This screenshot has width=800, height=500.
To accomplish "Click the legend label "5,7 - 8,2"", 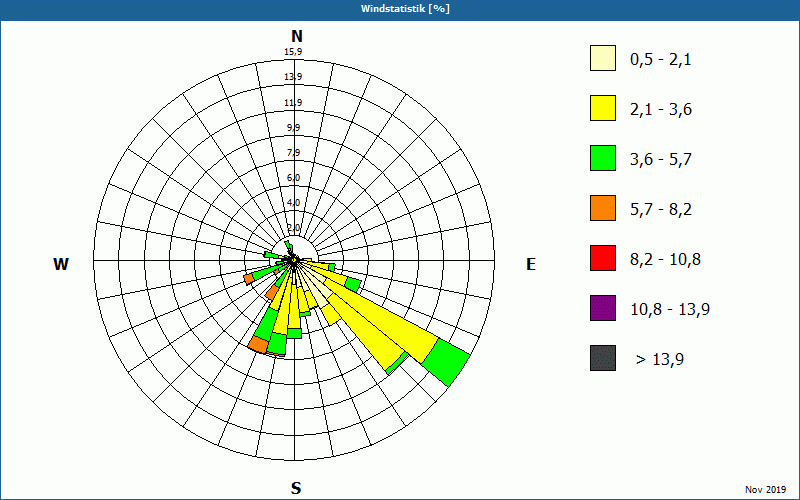I will point(661,210).
